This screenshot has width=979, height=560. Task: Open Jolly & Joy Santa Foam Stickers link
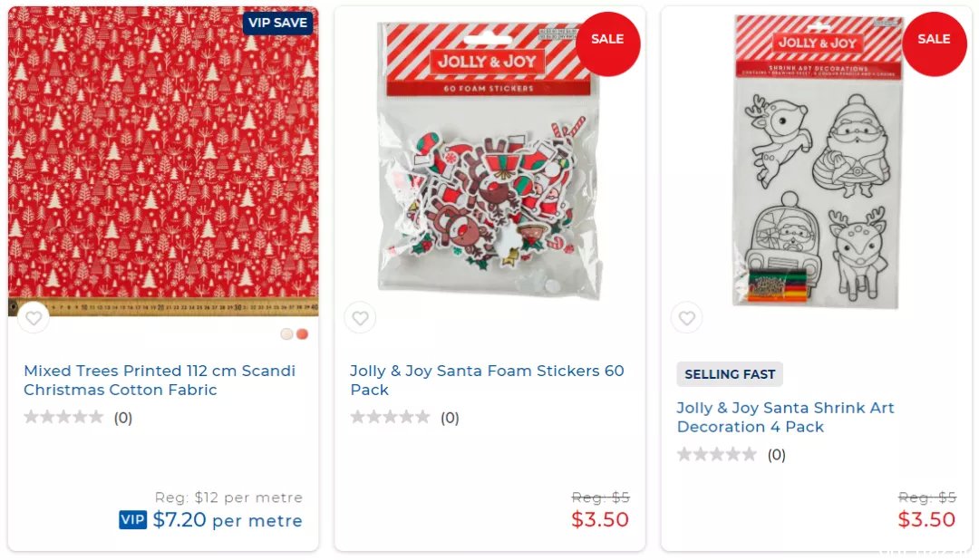click(x=487, y=381)
